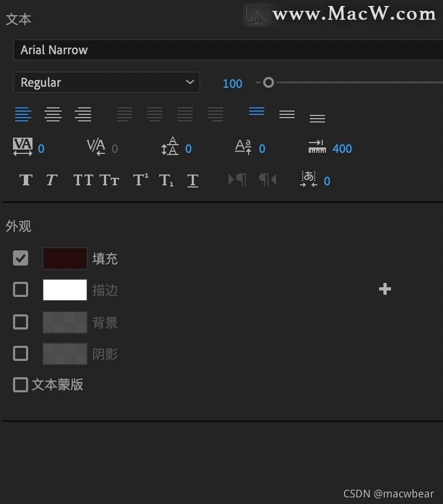The width and height of the screenshot is (443, 504).
Task: Uncheck the 填充 fill checkbox
Action: [21, 258]
